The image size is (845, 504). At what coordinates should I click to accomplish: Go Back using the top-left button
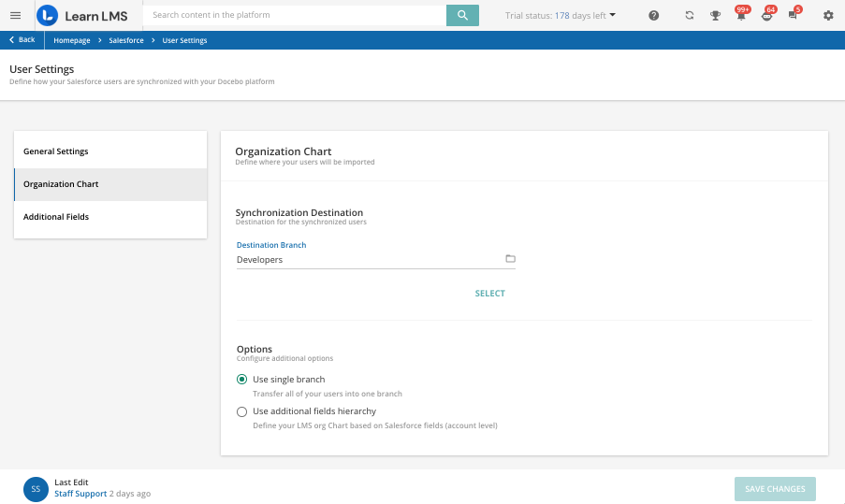click(x=22, y=40)
